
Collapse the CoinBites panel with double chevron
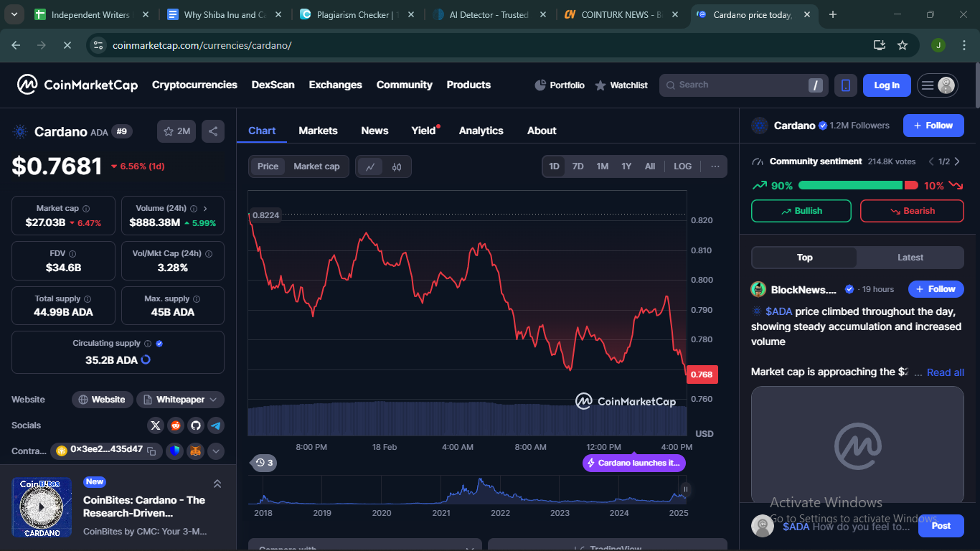pos(217,484)
